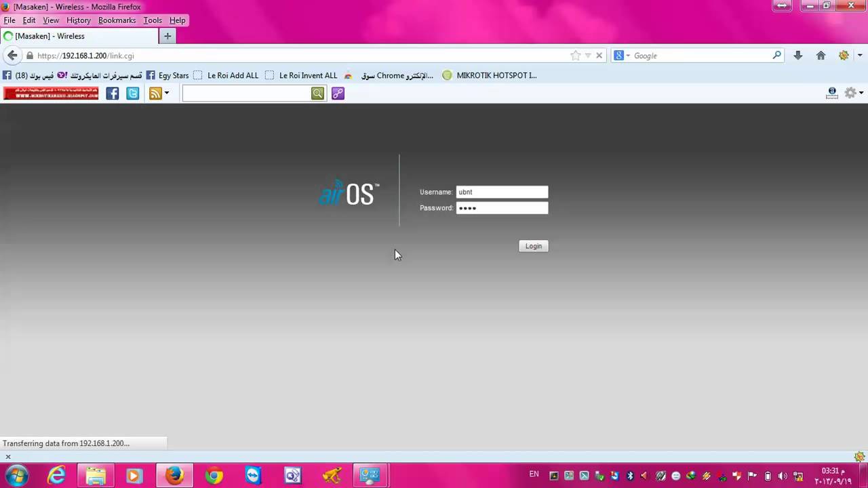Click the toolbar Facebook icon
Screen dimensions: 868x488
tap(113, 94)
